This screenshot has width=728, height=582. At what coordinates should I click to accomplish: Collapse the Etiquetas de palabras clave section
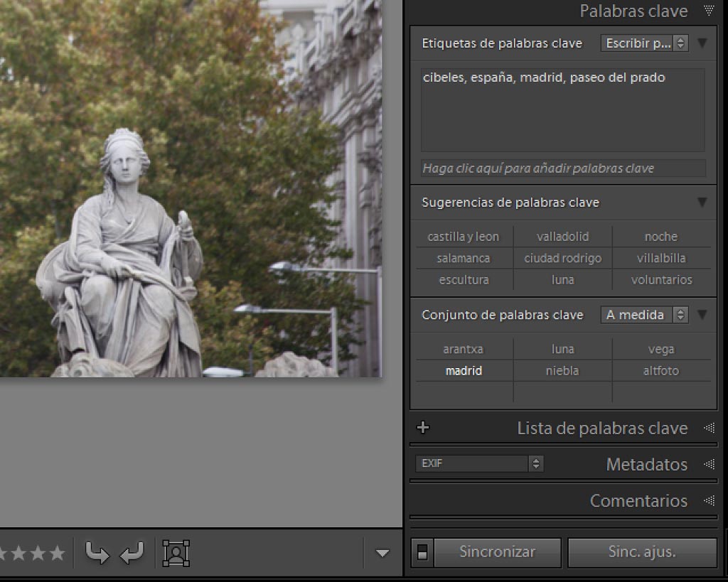[702, 43]
